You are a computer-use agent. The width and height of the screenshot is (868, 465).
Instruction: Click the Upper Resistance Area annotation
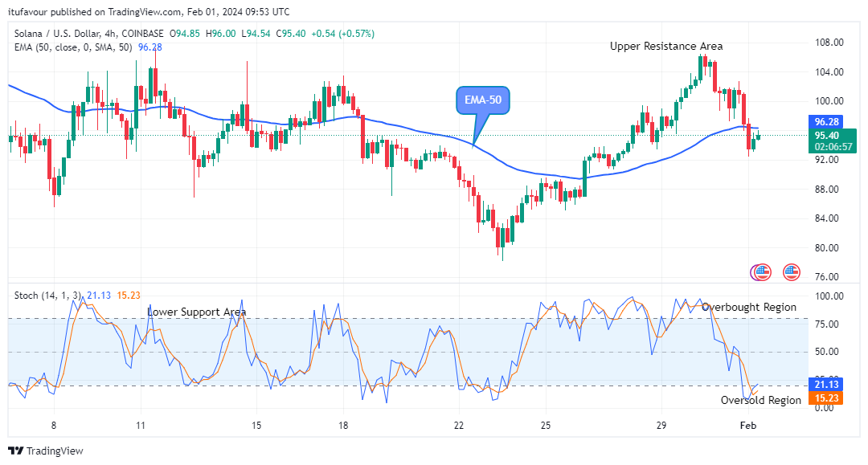click(x=666, y=47)
